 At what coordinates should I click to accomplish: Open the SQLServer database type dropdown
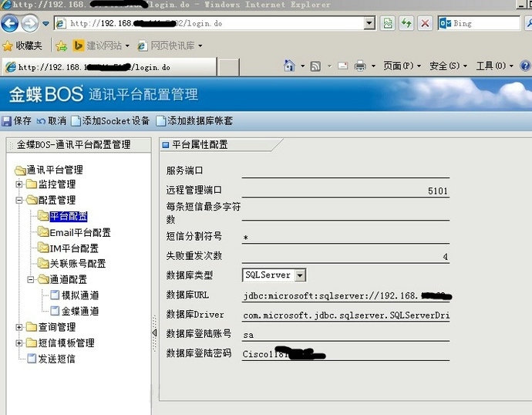[x=300, y=275]
